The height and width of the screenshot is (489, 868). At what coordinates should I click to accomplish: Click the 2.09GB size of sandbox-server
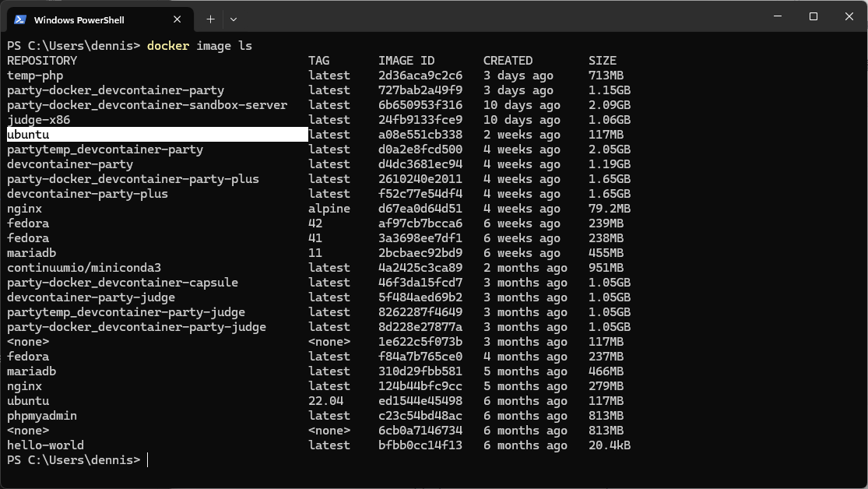(610, 104)
